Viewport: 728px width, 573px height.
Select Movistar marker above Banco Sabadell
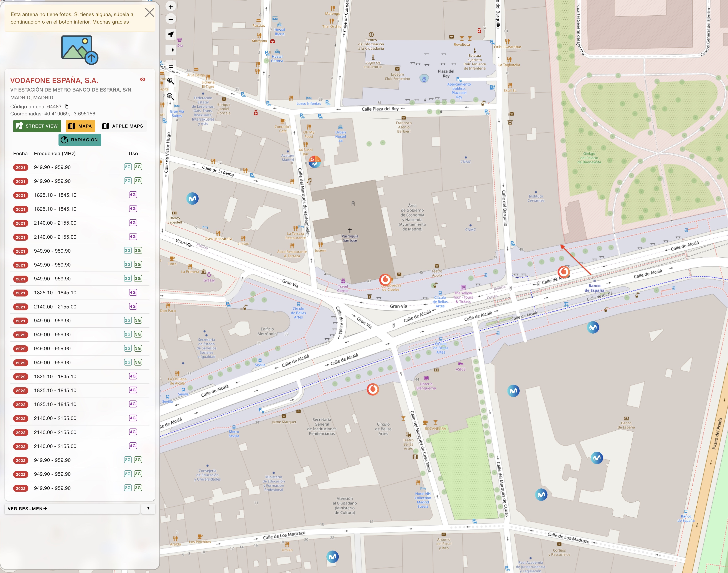point(192,199)
